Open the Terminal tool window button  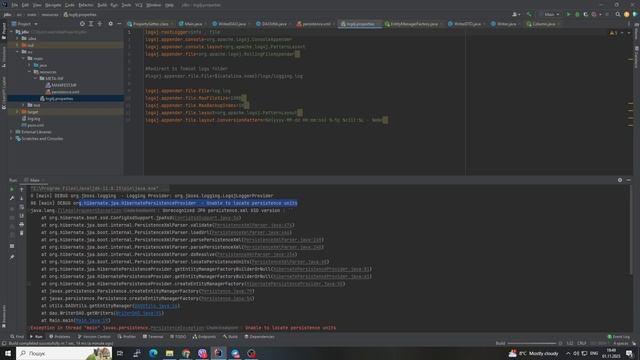tap(153, 337)
